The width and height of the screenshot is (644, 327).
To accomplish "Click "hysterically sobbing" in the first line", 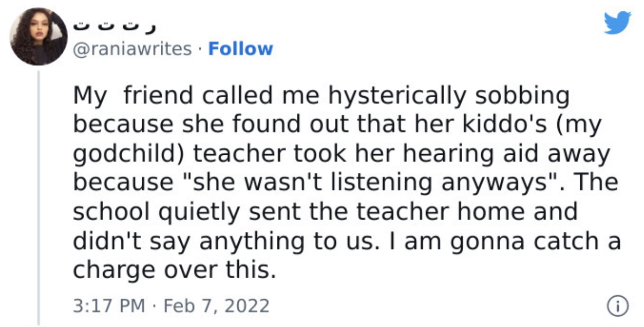I will click(x=449, y=96).
